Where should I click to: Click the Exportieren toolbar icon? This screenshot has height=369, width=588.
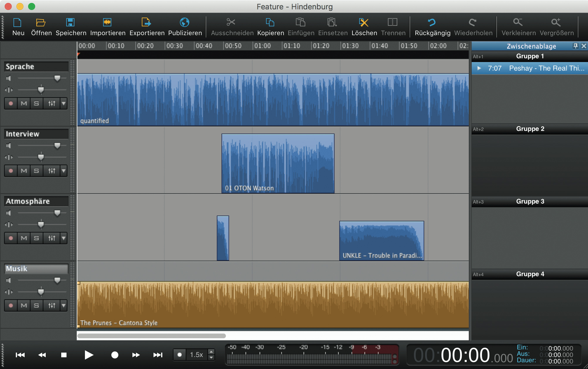[x=146, y=22]
